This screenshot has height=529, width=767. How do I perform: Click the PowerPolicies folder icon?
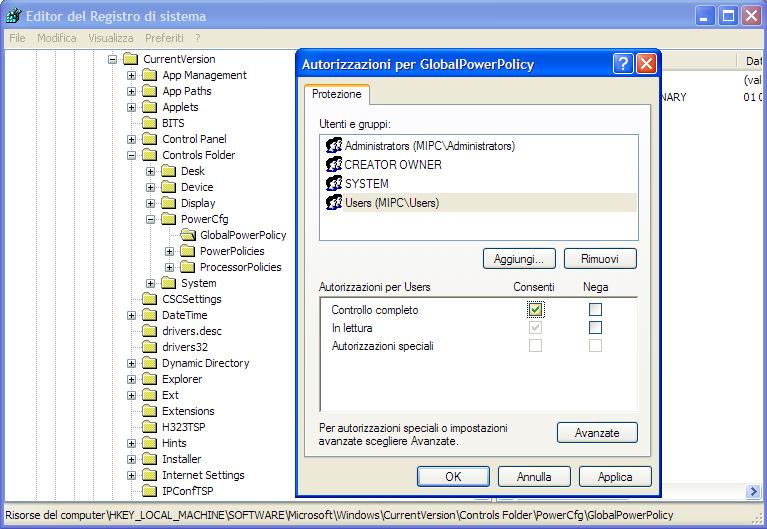[x=188, y=252]
